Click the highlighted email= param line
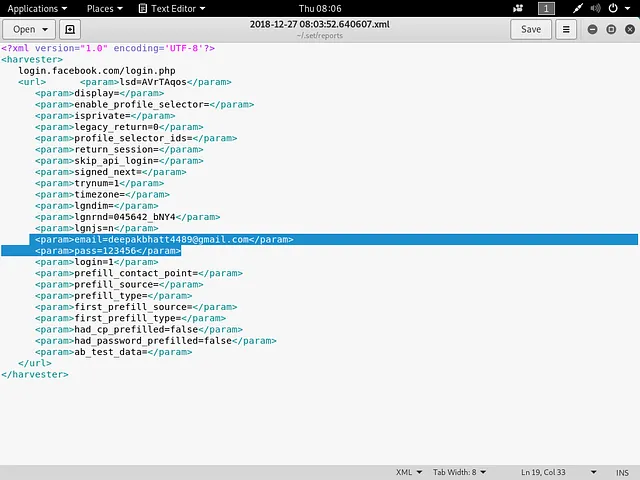This screenshot has width=640, height=480. 164,240
